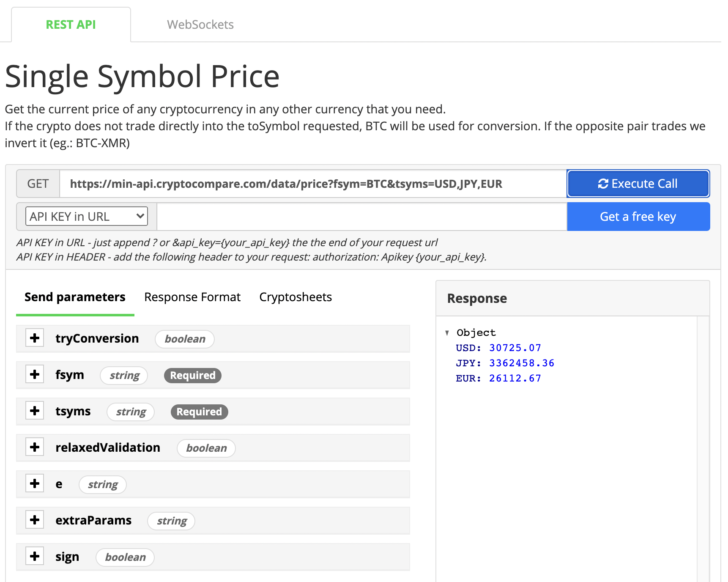
Task: Click the Execute Call button
Action: click(x=638, y=184)
